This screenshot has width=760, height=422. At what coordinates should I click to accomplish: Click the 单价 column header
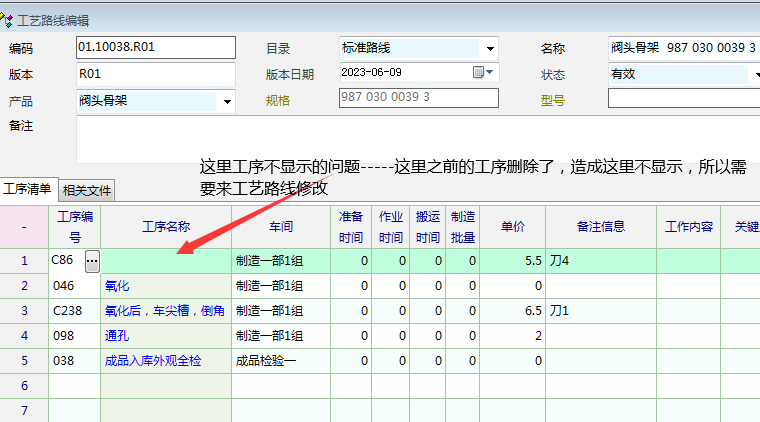[x=513, y=227]
